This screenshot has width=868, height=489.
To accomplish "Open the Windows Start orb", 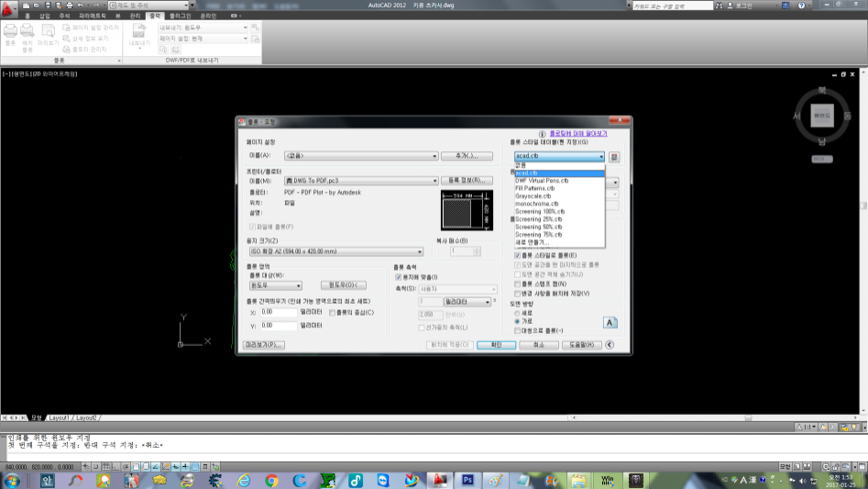I will (12, 480).
